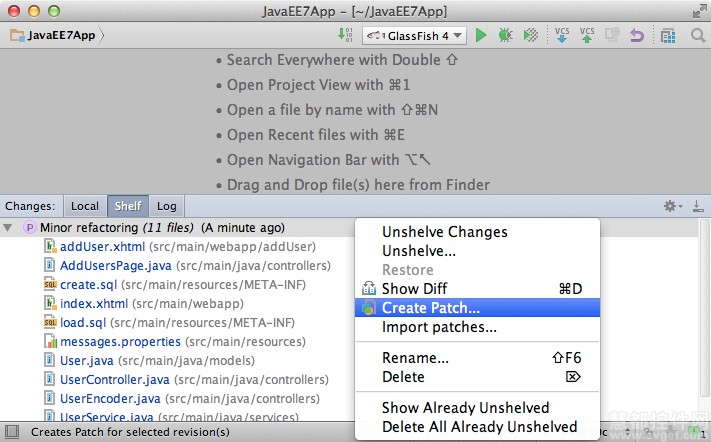
Task: Click the tool window toggle in status bar
Action: (11, 431)
